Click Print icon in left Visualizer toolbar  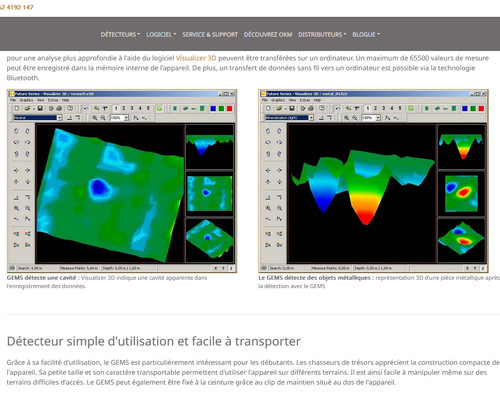point(59,108)
